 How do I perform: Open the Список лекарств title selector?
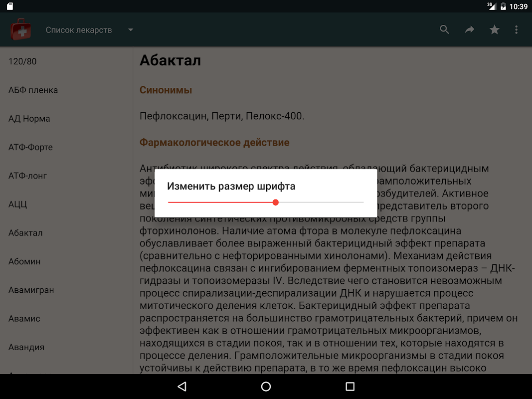79,30
